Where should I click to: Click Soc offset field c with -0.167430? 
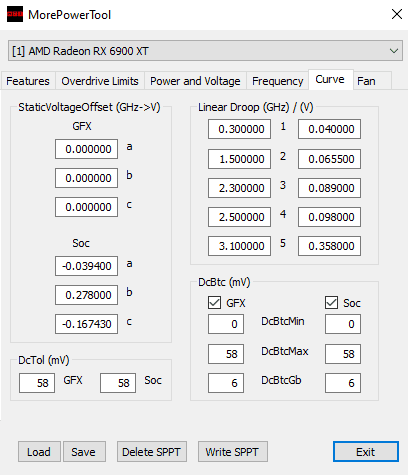(86, 324)
